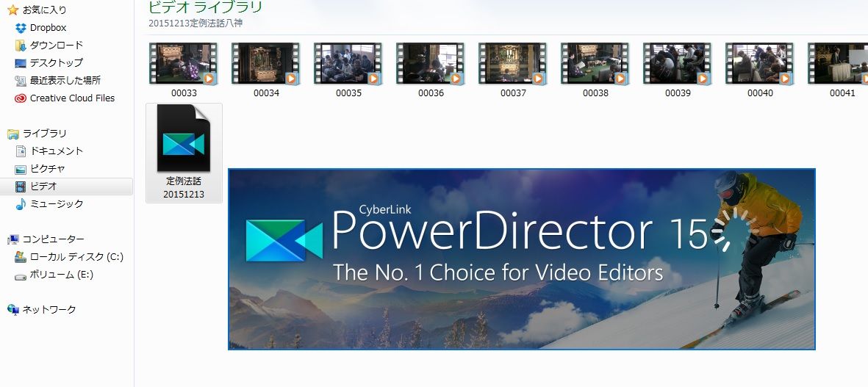This screenshot has height=387, width=868.
Task: Click the Creative Cloud Files icon
Action: coord(21,98)
